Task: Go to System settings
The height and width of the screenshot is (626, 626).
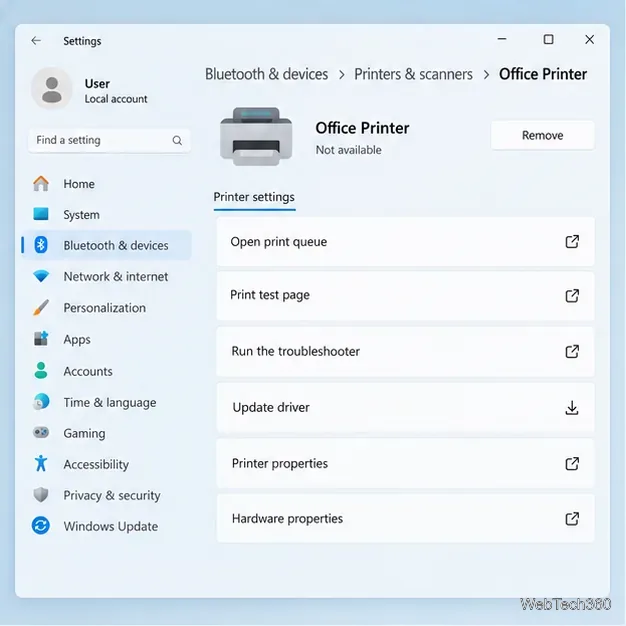Action: [x=106, y=214]
